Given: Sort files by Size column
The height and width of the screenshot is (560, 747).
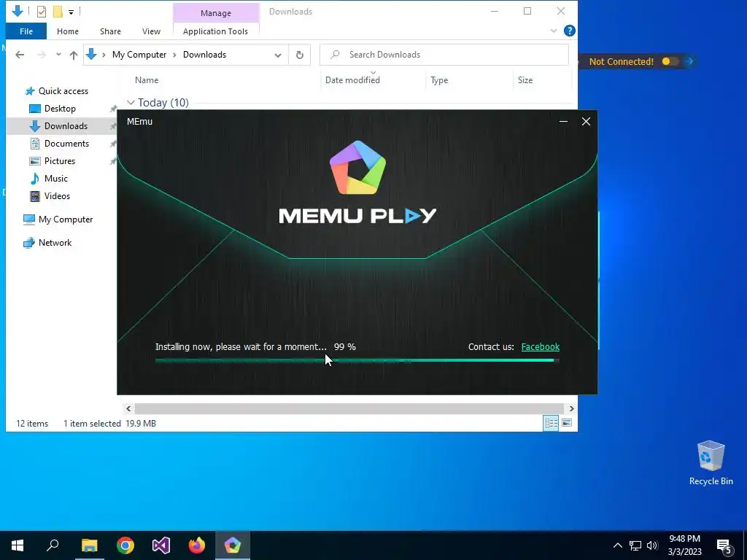Looking at the screenshot, I should 525,80.
